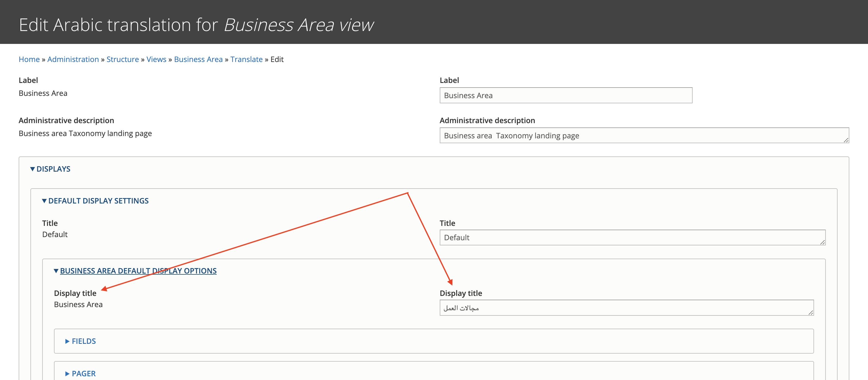The height and width of the screenshot is (380, 868).
Task: Open Business Area breadcrumb link
Action: coord(198,59)
